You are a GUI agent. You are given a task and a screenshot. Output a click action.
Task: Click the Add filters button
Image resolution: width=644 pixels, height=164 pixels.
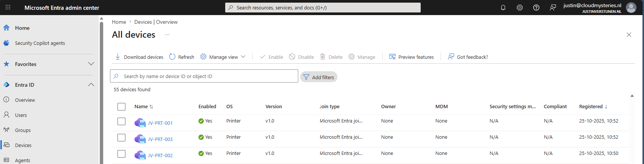(319, 77)
